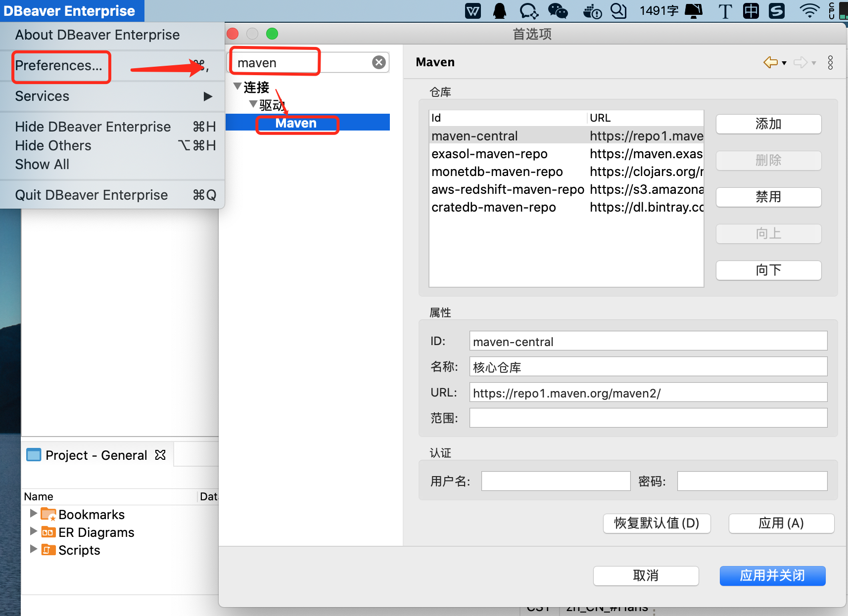The image size is (848, 616).
Task: Click the 向下 button
Action: 768,270
